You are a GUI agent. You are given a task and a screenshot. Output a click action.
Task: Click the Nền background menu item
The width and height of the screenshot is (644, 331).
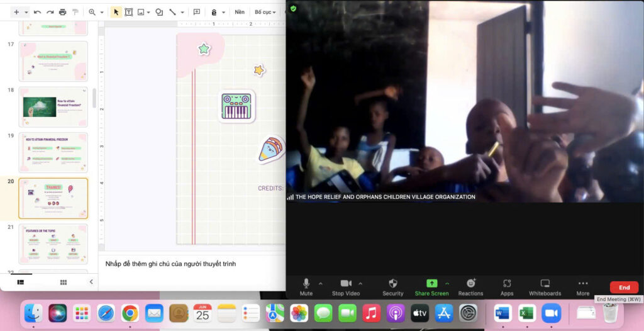tap(240, 12)
